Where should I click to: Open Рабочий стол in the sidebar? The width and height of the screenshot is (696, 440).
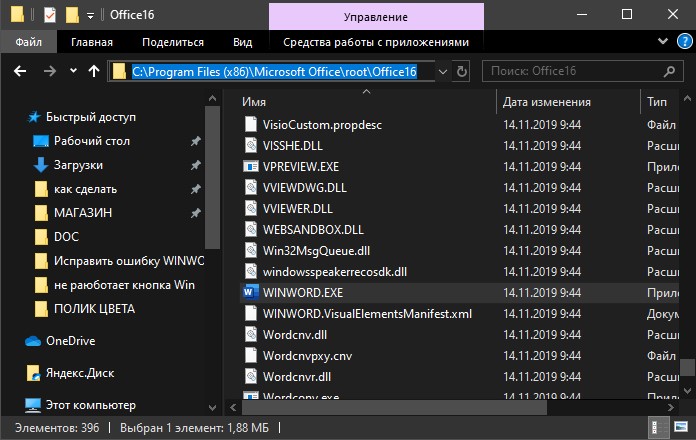tap(92, 141)
